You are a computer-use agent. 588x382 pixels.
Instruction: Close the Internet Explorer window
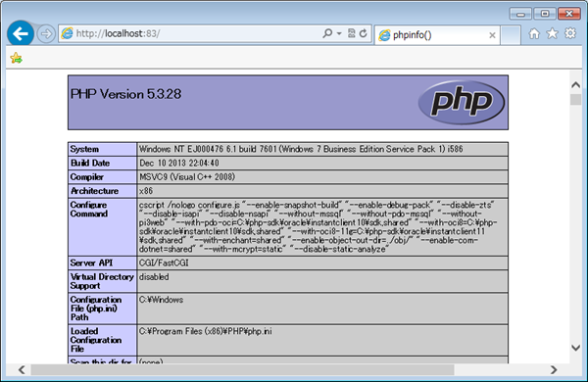(568, 14)
